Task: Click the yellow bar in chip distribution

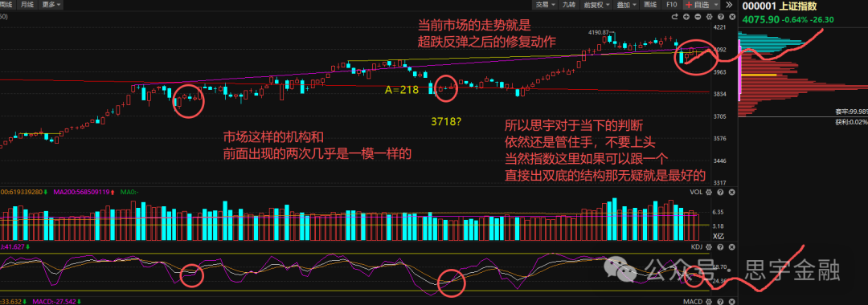Action: point(759,75)
